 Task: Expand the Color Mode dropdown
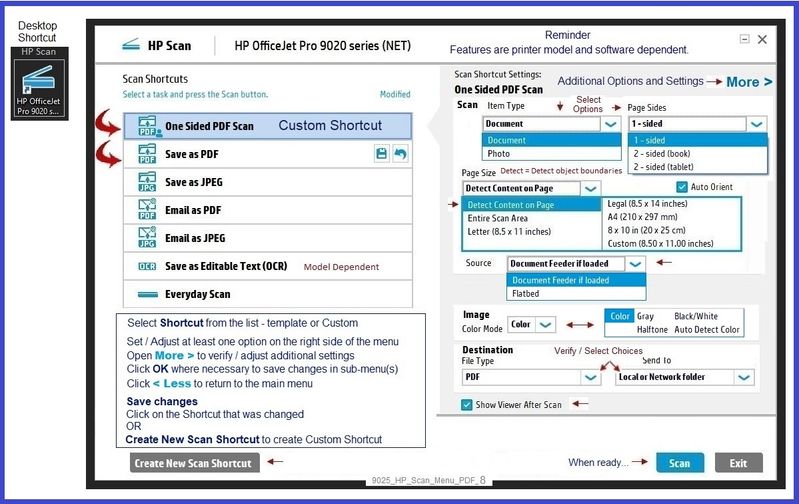click(x=545, y=325)
